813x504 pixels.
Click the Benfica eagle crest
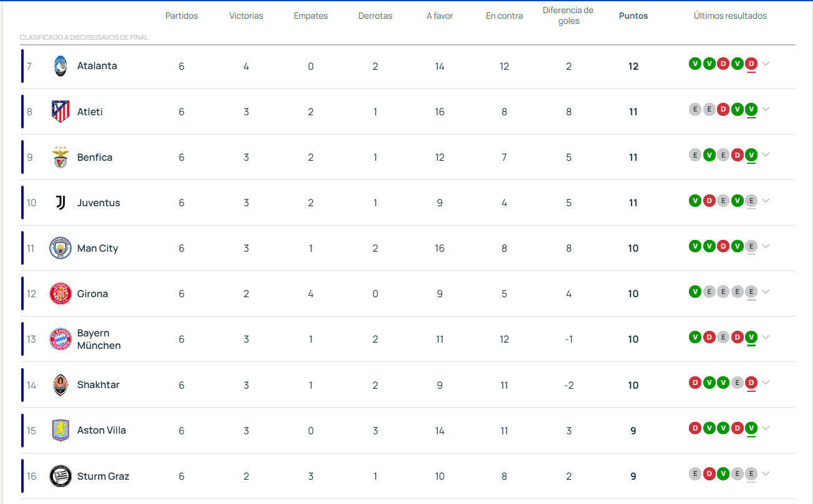60,158
